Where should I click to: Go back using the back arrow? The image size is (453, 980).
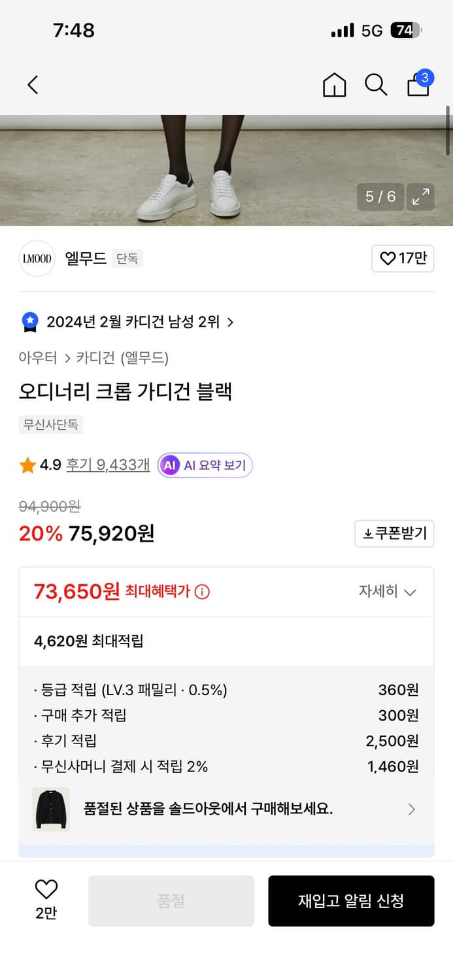tap(33, 85)
